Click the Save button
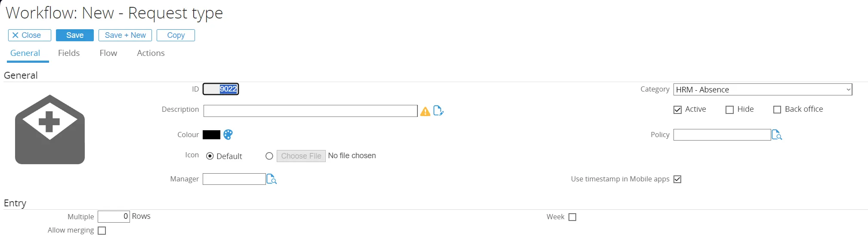Viewport: 868px width, 239px height. tap(75, 35)
